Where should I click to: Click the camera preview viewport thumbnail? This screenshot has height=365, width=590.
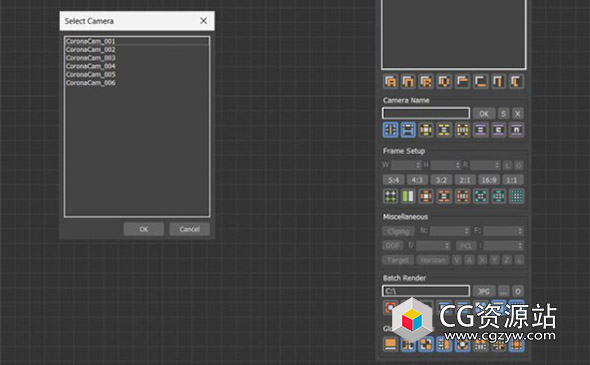click(454, 34)
